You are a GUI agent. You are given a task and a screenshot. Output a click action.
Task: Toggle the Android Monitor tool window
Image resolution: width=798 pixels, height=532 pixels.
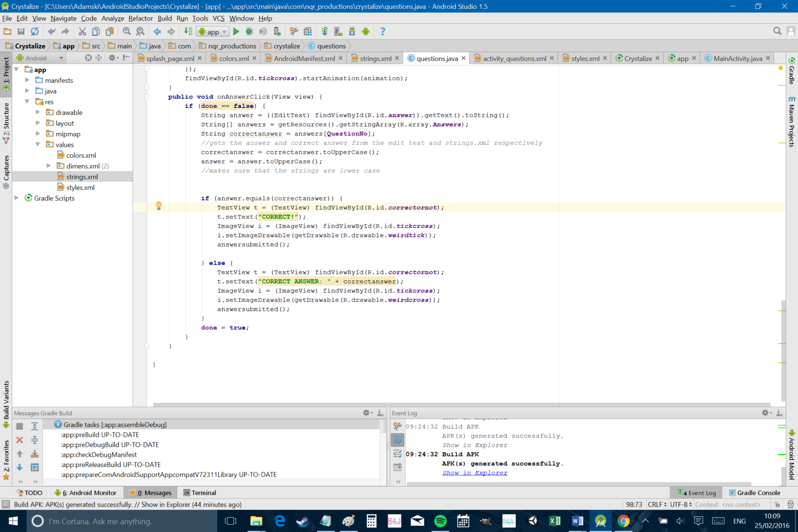point(86,492)
